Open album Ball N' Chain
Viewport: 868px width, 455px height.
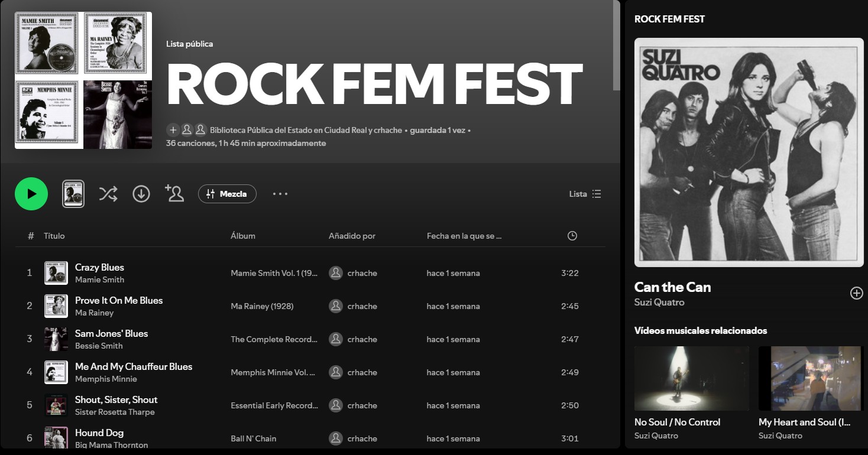[x=254, y=438]
